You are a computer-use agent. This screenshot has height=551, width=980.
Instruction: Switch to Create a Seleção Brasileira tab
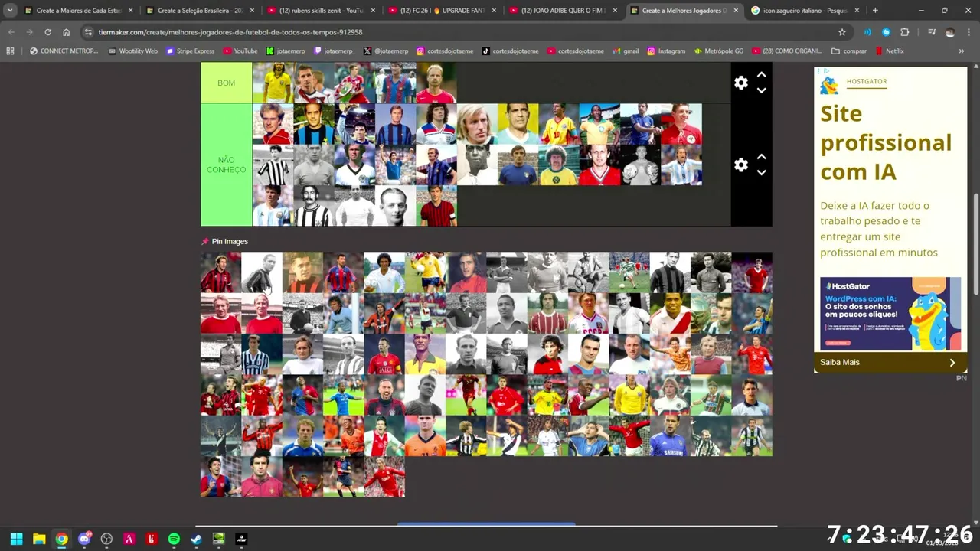pyautogui.click(x=199, y=11)
